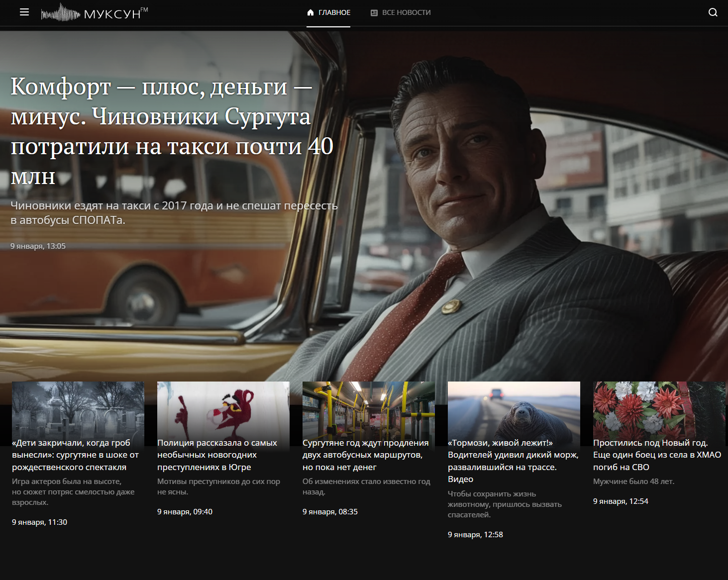The height and width of the screenshot is (580, 728).
Task: Click the newspaper icon beside Все новости
Action: [x=374, y=13]
